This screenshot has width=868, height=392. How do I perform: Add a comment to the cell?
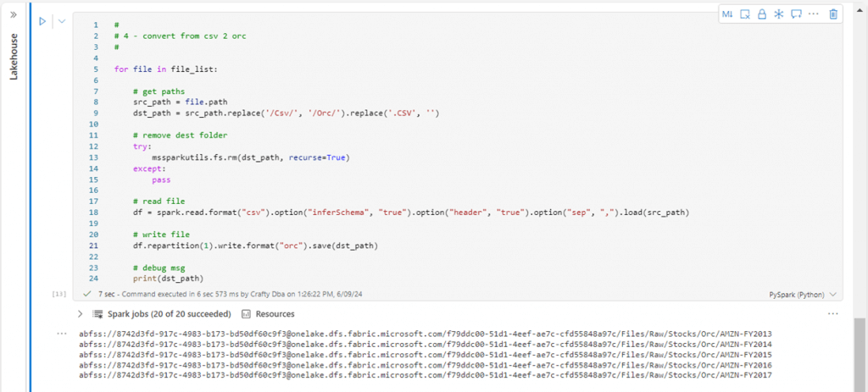tap(796, 14)
